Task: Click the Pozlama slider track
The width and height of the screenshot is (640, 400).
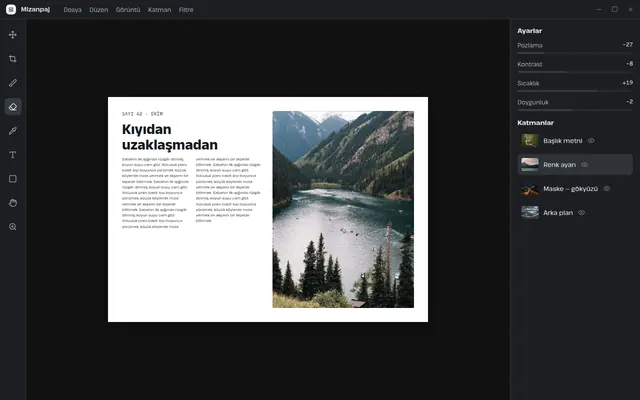Action: [575, 53]
